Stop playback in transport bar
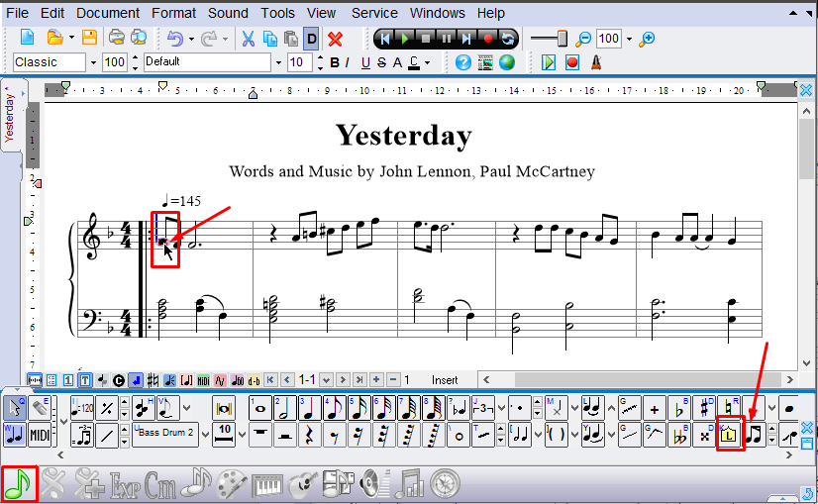The height and width of the screenshot is (504, 818). (x=425, y=39)
